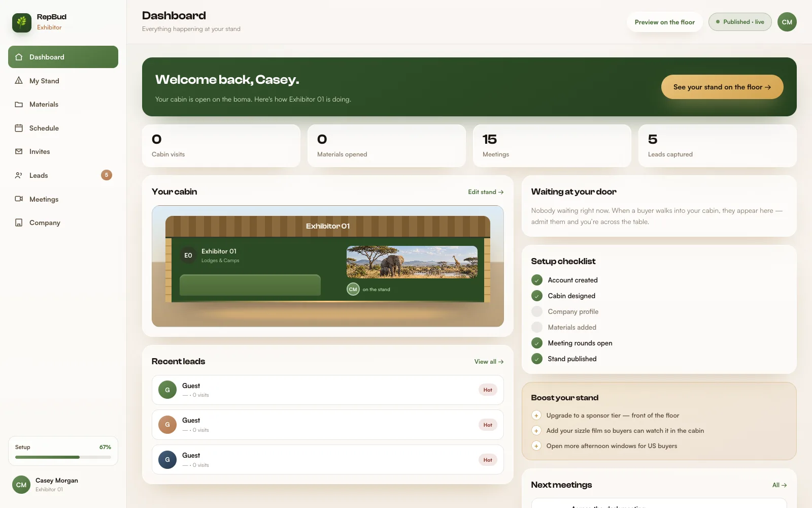Viewport: 812px width, 508px height.
Task: Click the Preview on the floor button
Action: tap(665, 22)
